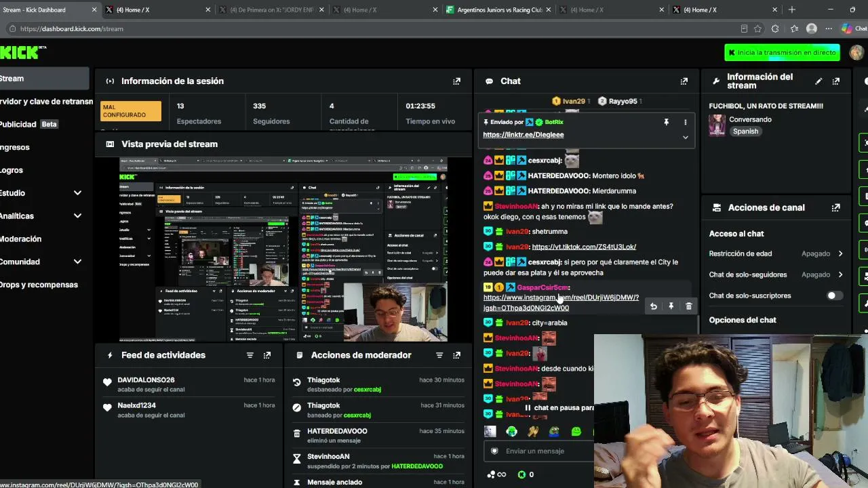
Task: Select the DAVIDALONSO26 follower entry
Action: pyautogui.click(x=188, y=384)
